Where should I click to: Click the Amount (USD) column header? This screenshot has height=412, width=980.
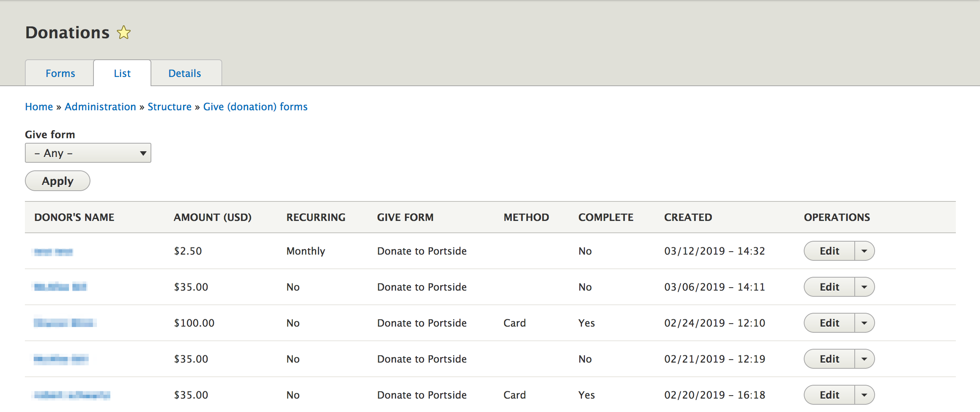[213, 217]
